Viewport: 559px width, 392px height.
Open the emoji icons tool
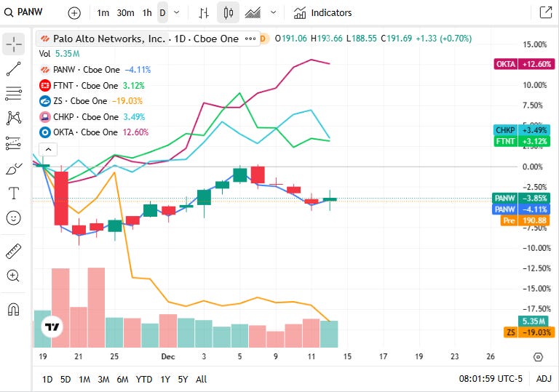(14, 217)
